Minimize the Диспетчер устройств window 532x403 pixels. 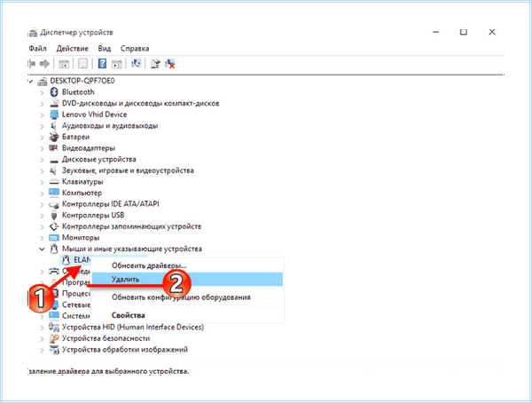pyautogui.click(x=435, y=32)
